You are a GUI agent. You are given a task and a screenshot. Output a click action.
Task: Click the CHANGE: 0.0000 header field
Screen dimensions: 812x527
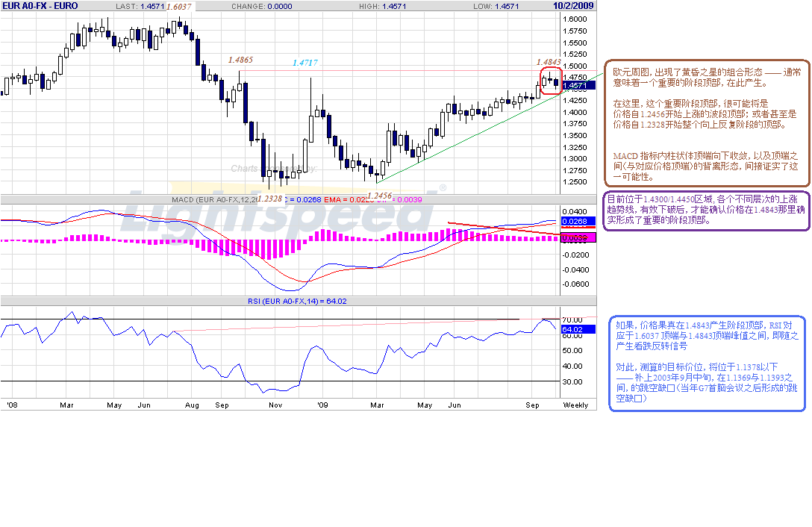tap(261, 7)
